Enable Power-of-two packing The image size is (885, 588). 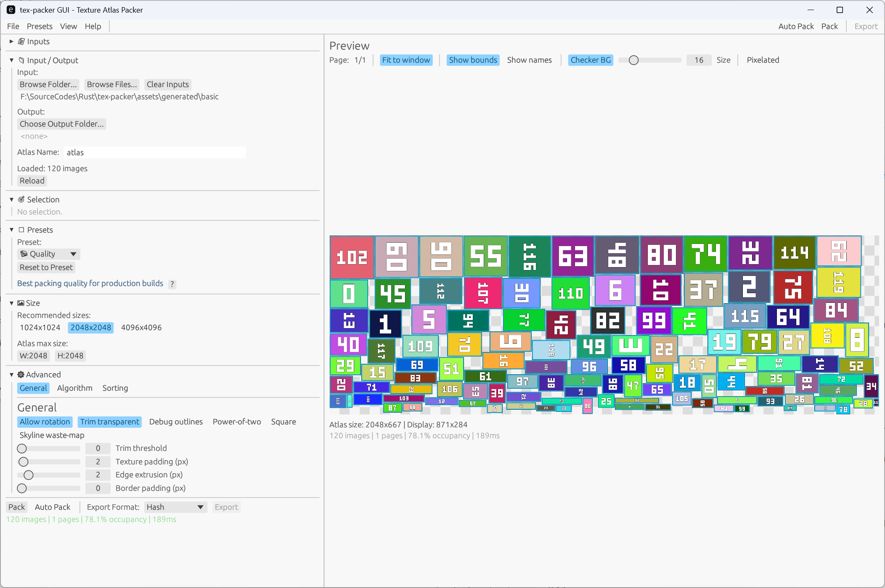(237, 421)
